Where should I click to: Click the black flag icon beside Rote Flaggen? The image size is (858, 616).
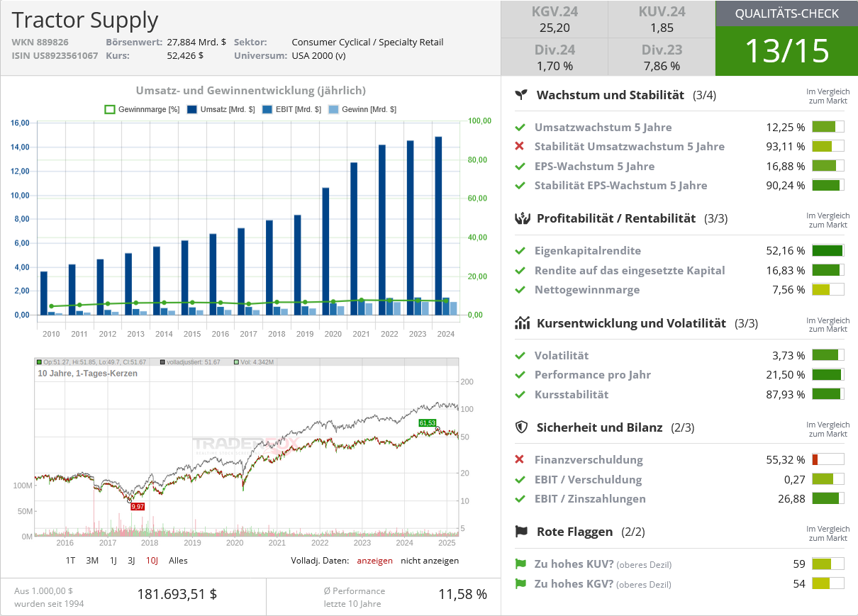(x=522, y=532)
